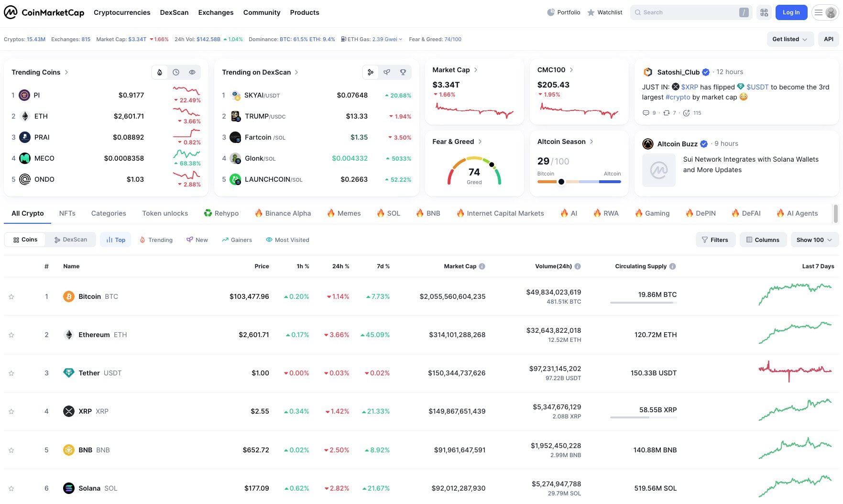Click Bitcoin's circulating supply progress bar
Image resolution: width=843 pixels, height=504 pixels.
coord(643,303)
